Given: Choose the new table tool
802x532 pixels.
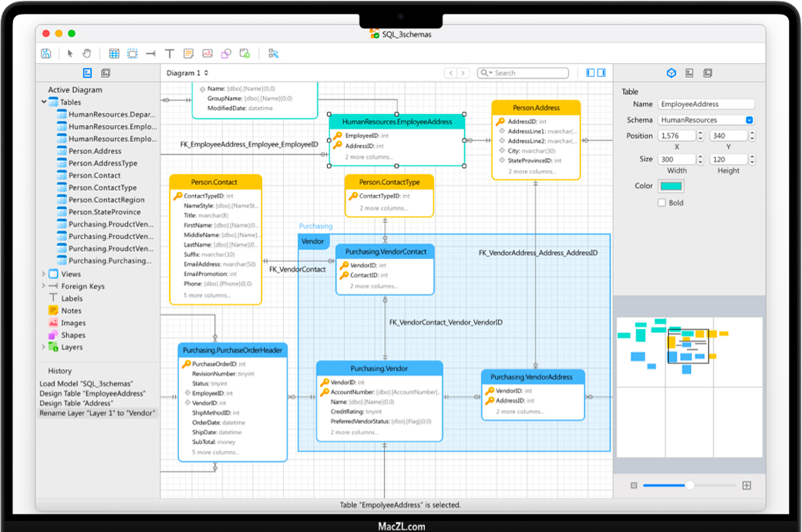Looking at the screenshot, I should 114,53.
